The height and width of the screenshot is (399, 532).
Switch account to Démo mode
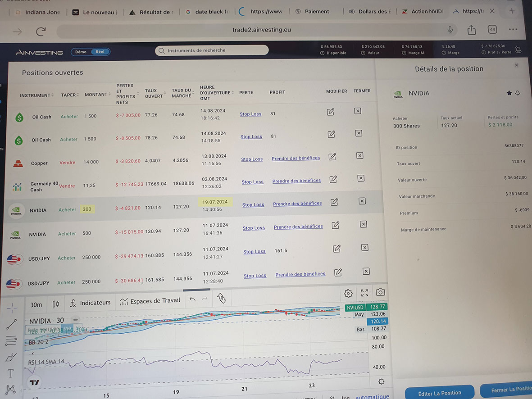point(81,52)
